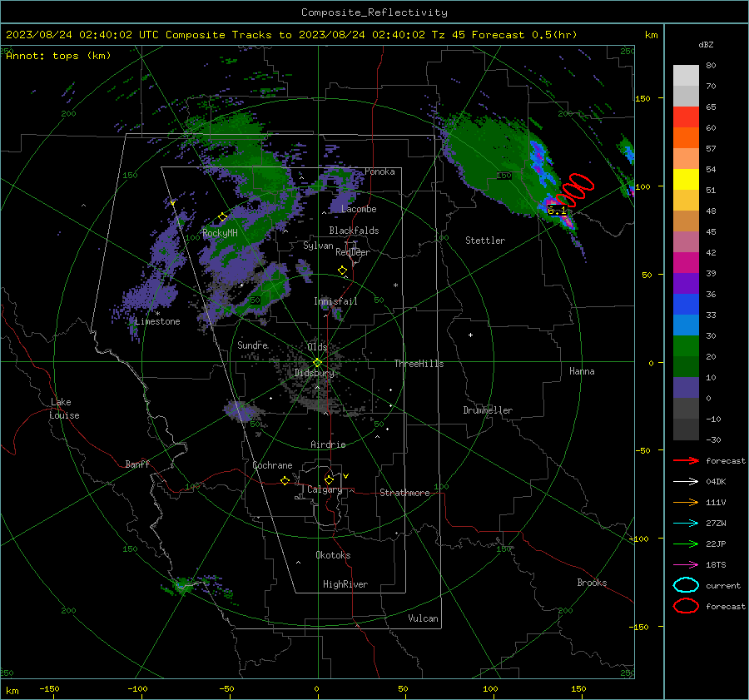Screen dimensions: 749x700
Task: Click the yellow diamond marker above Calgary label
Action: (x=329, y=479)
